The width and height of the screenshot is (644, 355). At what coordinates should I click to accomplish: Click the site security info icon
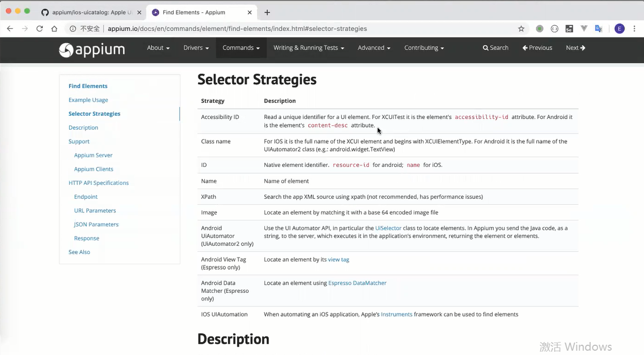72,29
